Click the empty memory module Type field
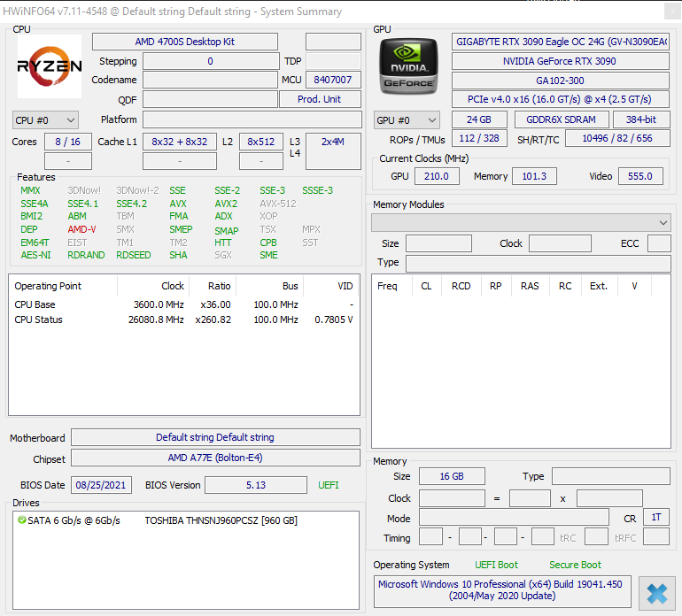682x616 pixels. (539, 264)
